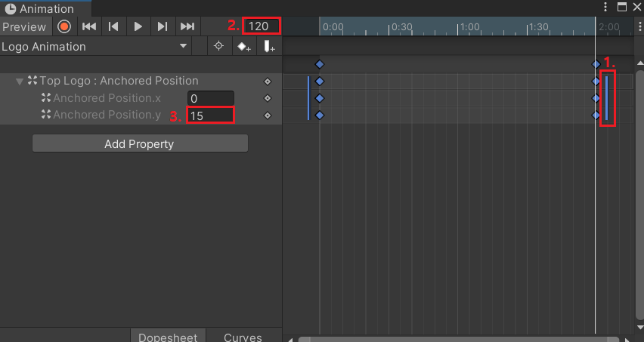The height and width of the screenshot is (342, 644).
Task: Select the Anchored Position.x property
Action: [107, 98]
